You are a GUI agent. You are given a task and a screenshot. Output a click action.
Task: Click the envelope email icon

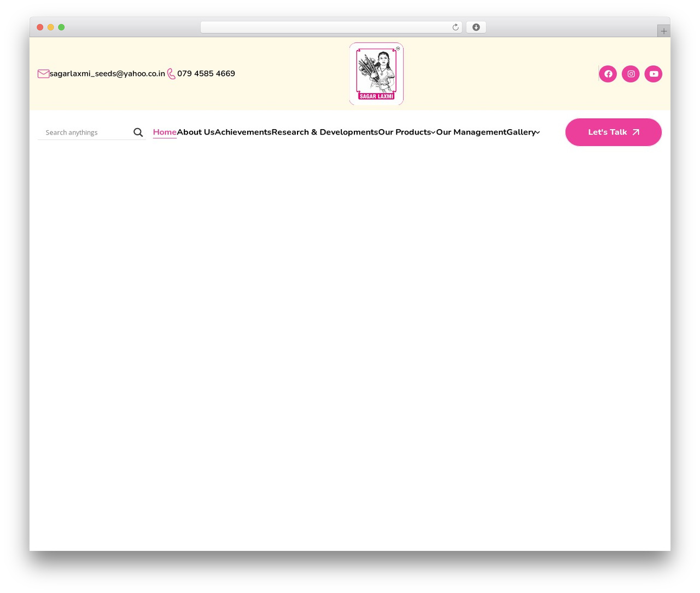[x=44, y=74]
